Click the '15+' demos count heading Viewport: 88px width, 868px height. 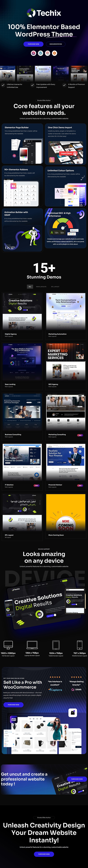tap(44, 268)
